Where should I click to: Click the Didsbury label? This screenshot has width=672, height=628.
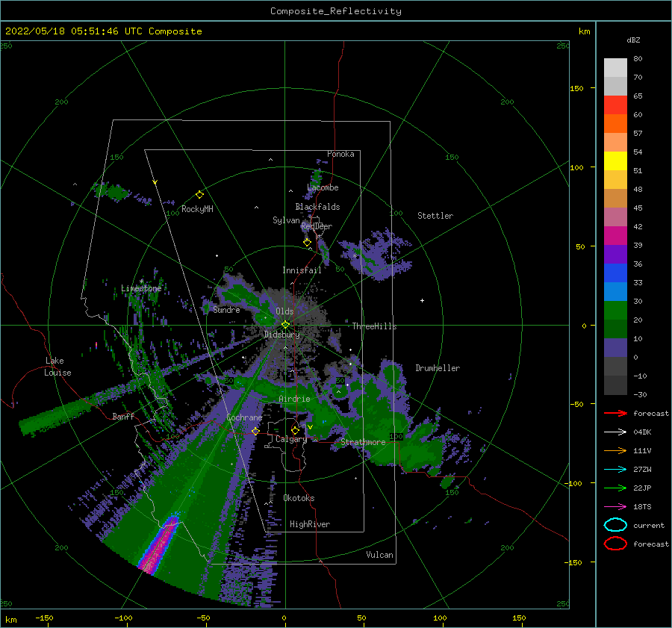(x=282, y=335)
